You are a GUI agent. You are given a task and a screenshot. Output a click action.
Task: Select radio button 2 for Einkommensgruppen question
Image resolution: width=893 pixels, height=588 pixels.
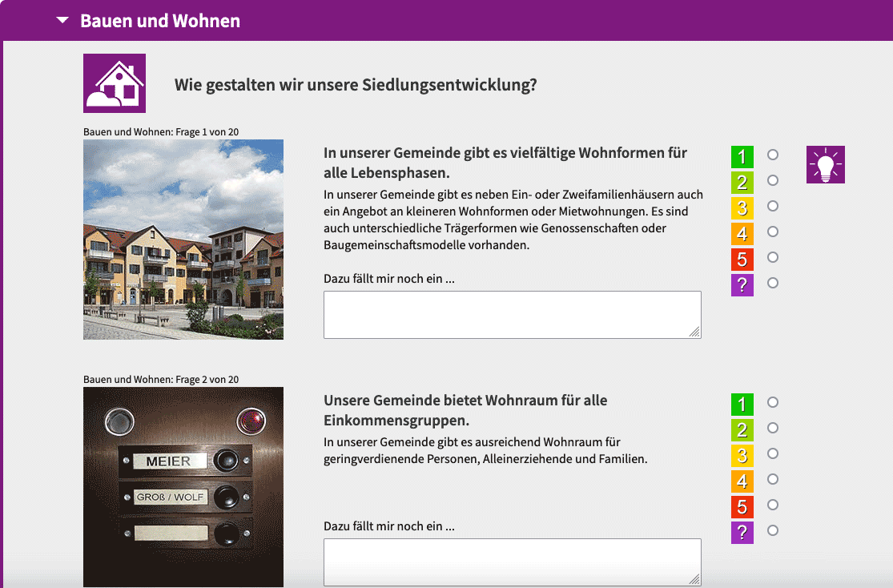click(x=773, y=428)
